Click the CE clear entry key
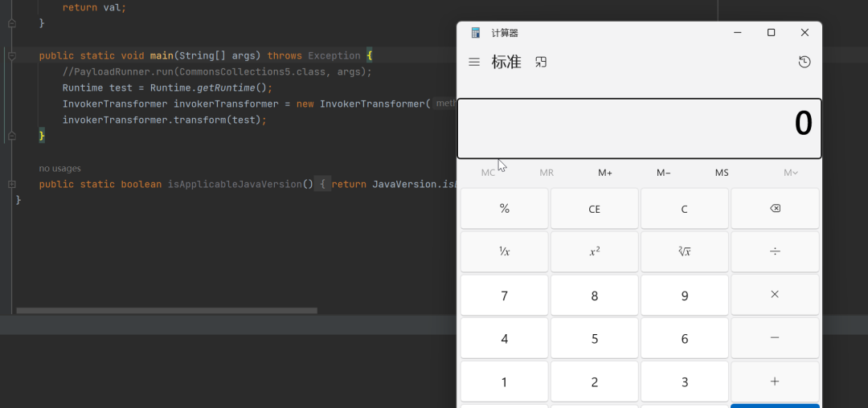This screenshot has height=408, width=868. (595, 209)
